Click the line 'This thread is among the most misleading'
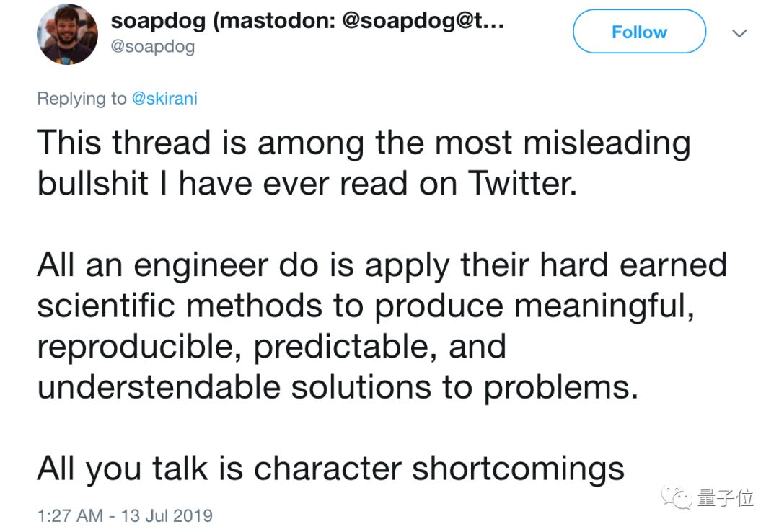Image resolution: width=779 pixels, height=532 pixels. 364,143
